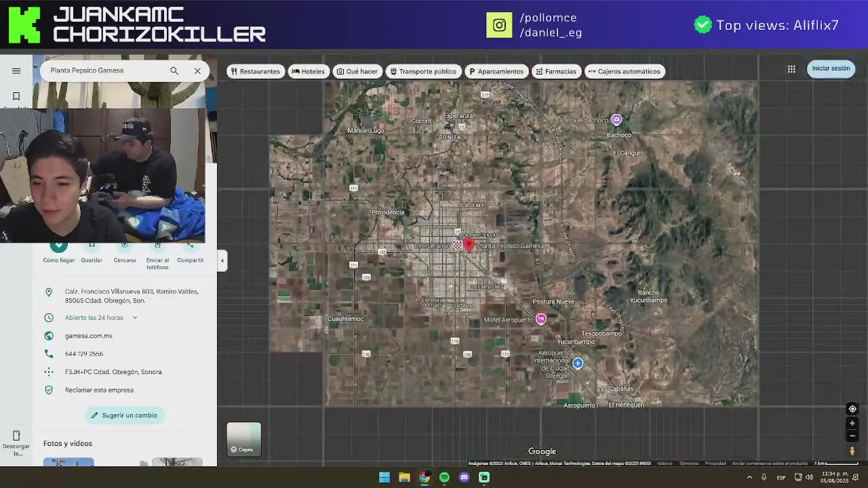868x488 pixels.
Task: Open File Explorer from the taskbar
Action: 404,477
